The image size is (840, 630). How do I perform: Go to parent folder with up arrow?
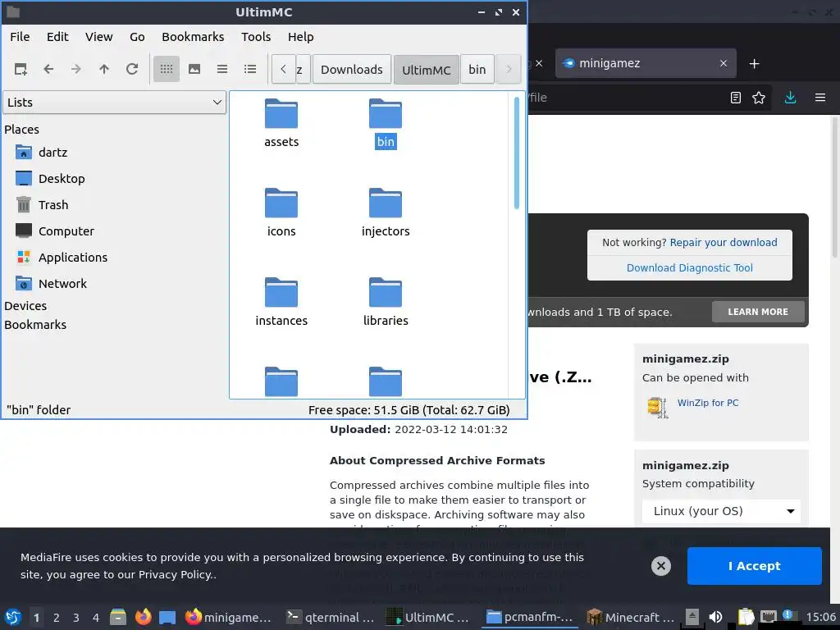point(104,69)
